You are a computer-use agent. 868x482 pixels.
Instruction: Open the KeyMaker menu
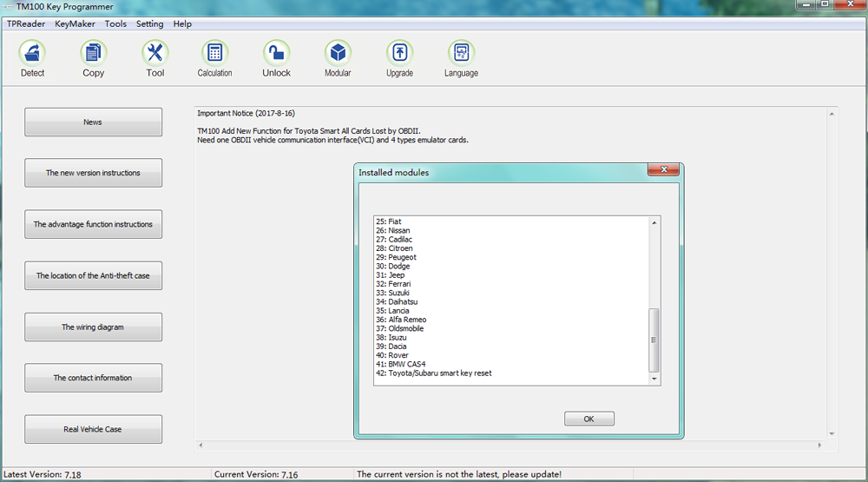coord(75,23)
